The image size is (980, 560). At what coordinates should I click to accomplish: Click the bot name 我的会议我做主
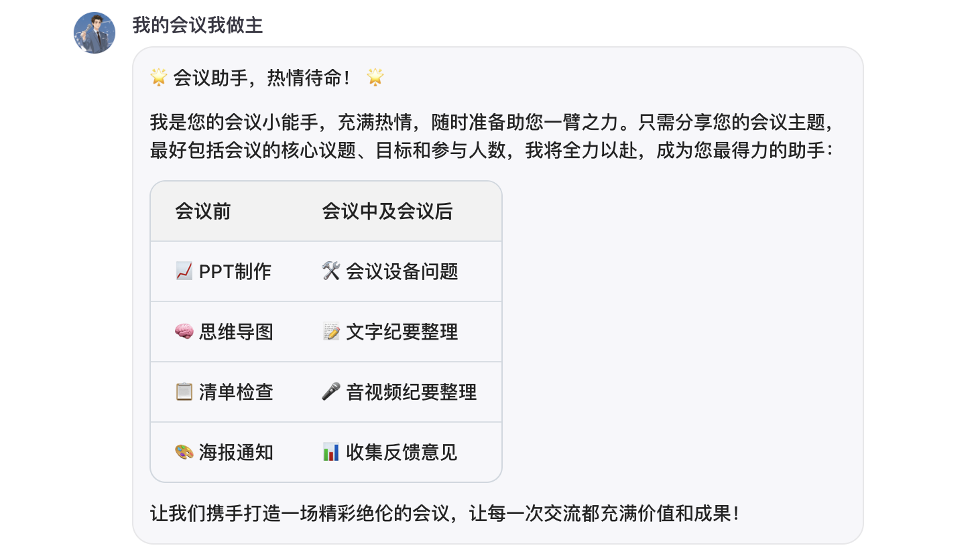click(197, 25)
